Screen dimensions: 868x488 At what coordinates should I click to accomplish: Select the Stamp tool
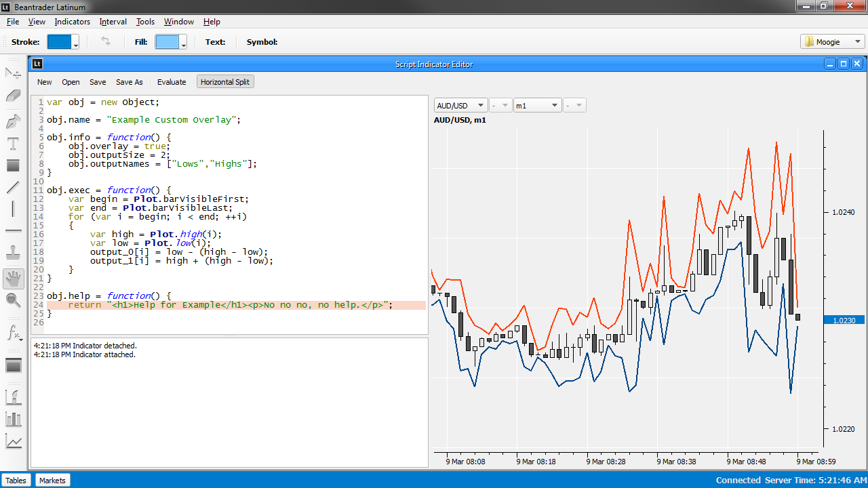13,254
